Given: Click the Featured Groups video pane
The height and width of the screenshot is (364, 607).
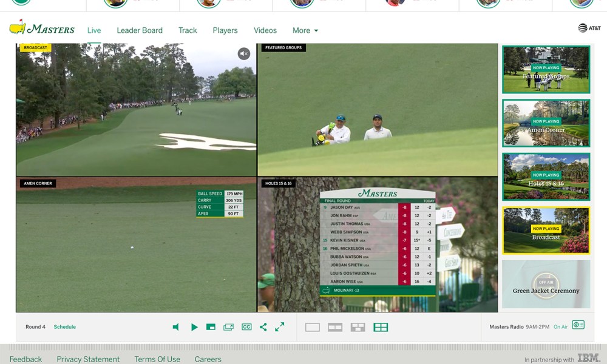Looking at the screenshot, I should pyautogui.click(x=378, y=110).
